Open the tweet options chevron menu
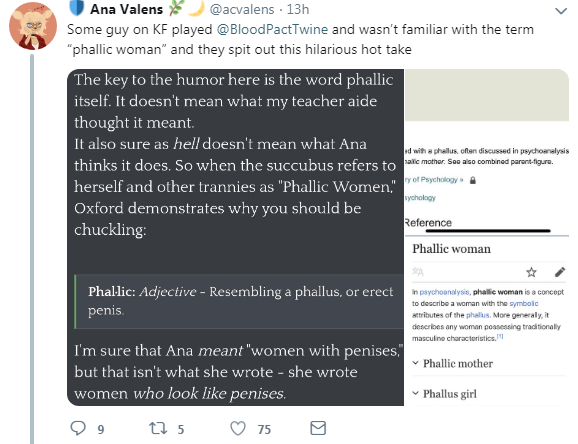This screenshot has height=444, width=578. point(561,11)
